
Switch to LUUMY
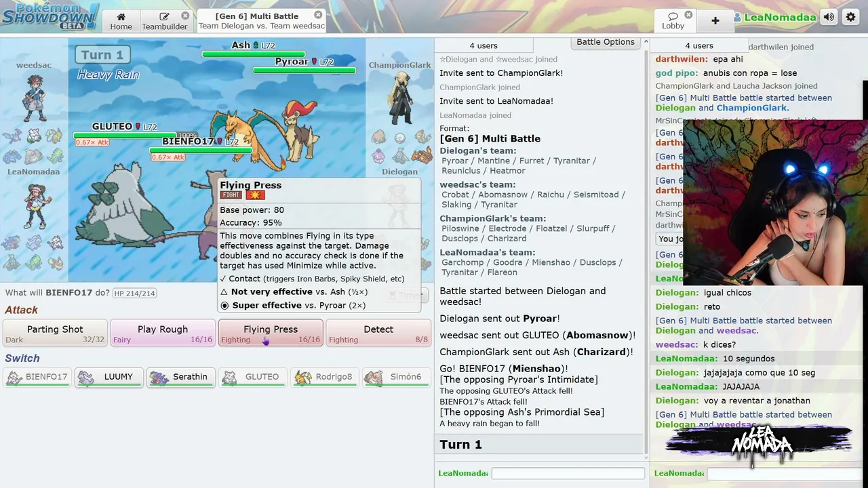pyautogui.click(x=110, y=377)
